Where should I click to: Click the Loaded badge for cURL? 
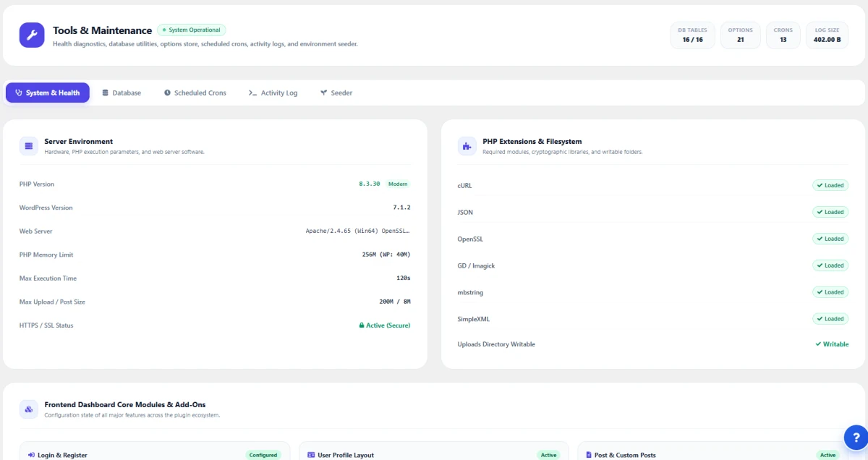pos(830,185)
